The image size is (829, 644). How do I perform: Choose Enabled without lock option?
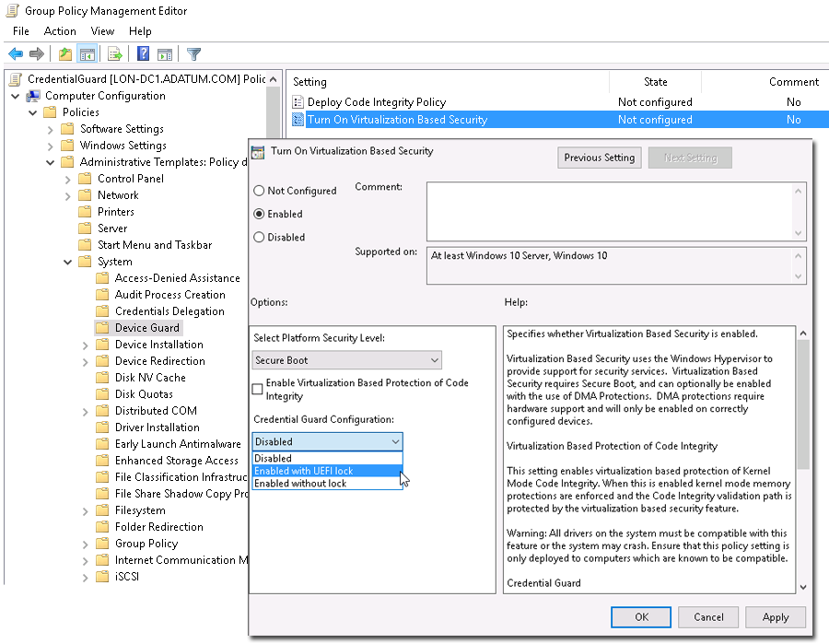point(327,484)
